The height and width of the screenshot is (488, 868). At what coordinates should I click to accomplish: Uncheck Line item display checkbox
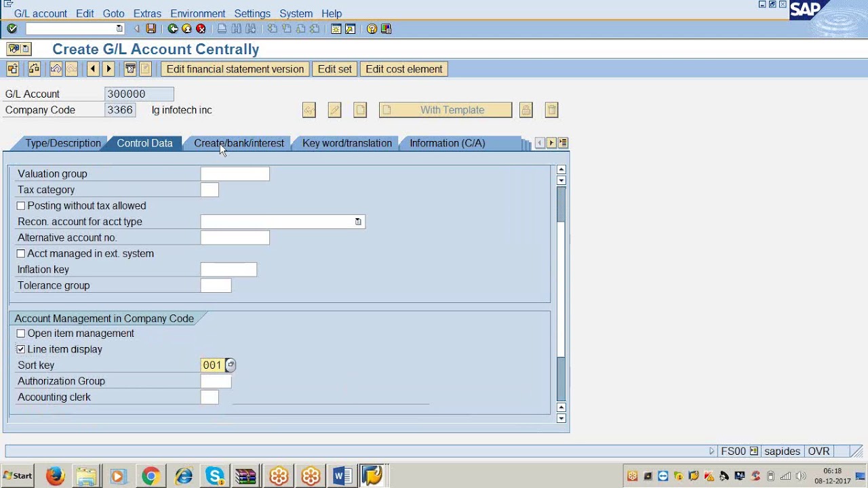click(x=20, y=349)
